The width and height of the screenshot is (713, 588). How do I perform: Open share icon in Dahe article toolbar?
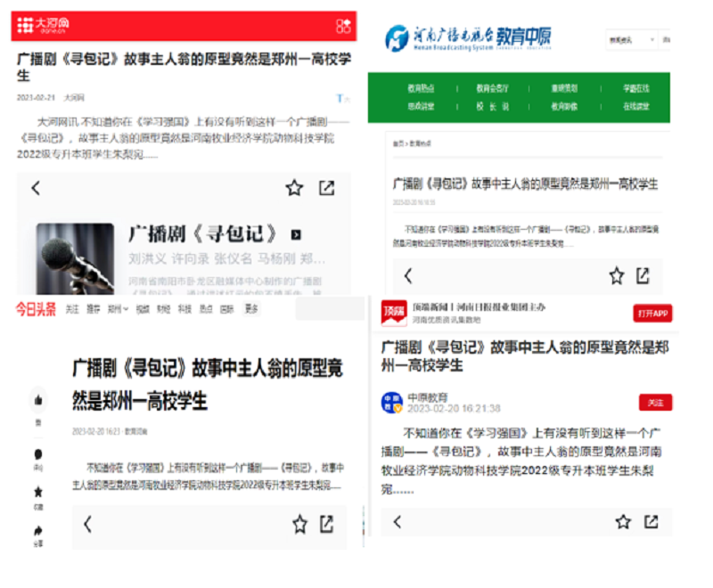tap(327, 188)
